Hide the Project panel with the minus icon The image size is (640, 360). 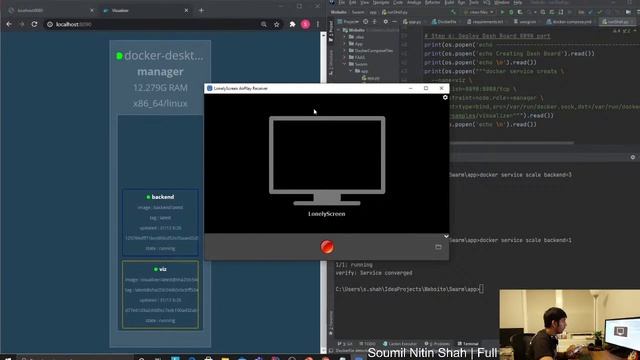click(394, 22)
